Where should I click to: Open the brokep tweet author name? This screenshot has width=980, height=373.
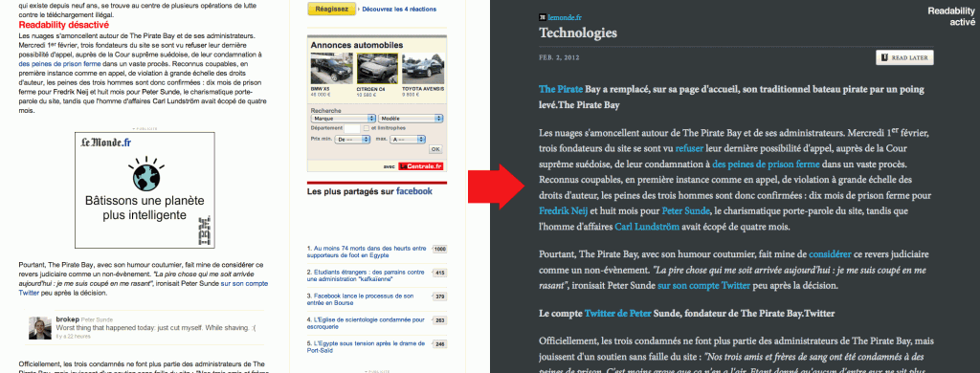click(67, 319)
